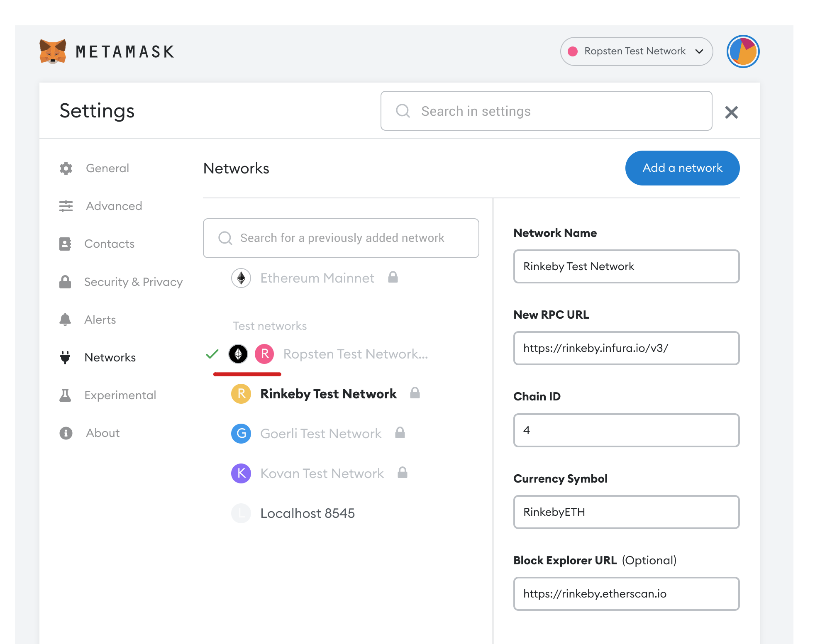Click the checkmark next to Ropsten network
The height and width of the screenshot is (644, 820).
212,354
